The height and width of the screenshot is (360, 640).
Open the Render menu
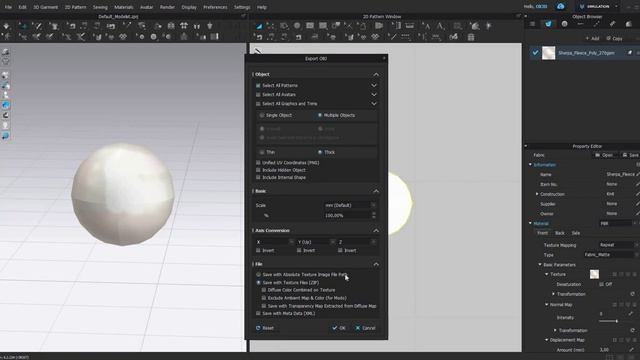click(x=167, y=7)
